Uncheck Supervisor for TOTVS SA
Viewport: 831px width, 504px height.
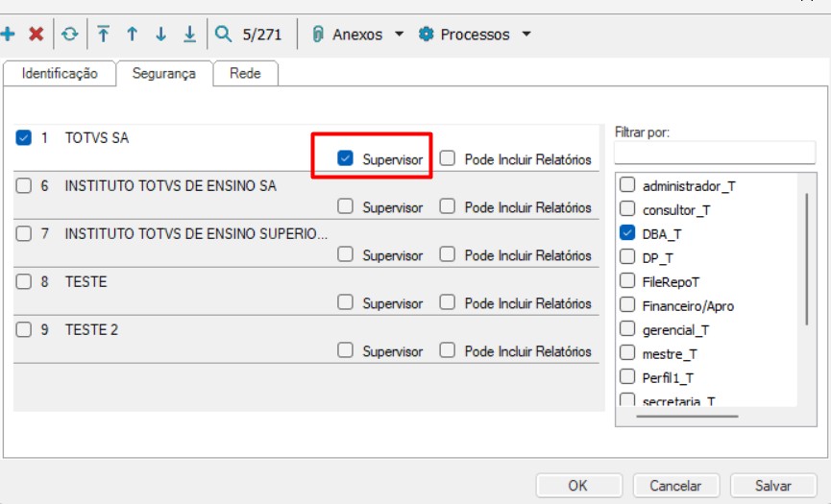tap(345, 157)
